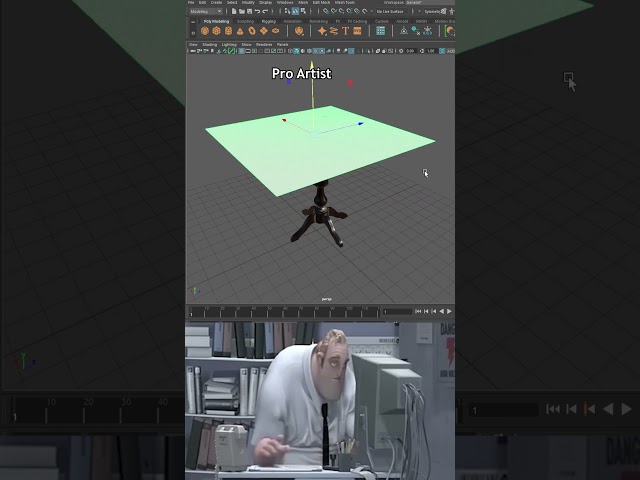
Task: Go to start of playback range
Action: pos(418,311)
